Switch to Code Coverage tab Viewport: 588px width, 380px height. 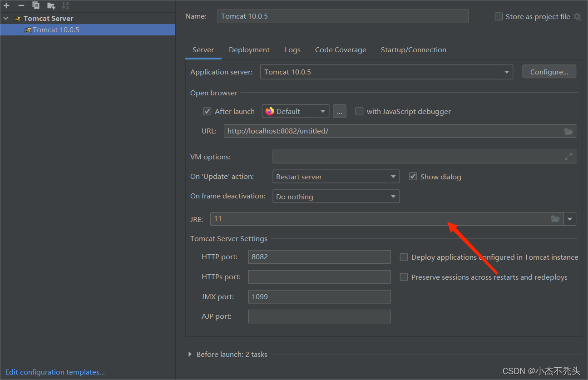(x=341, y=50)
